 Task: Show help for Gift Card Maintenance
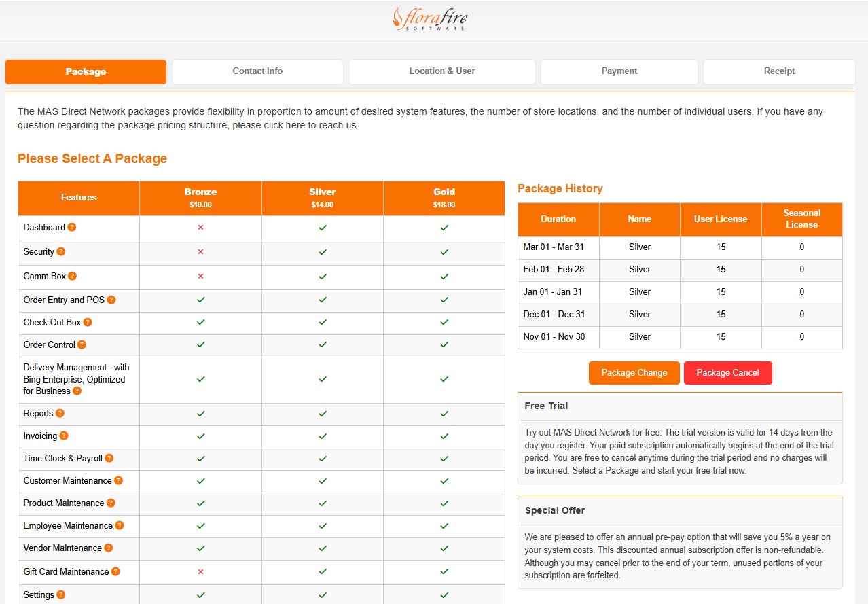[x=116, y=571]
